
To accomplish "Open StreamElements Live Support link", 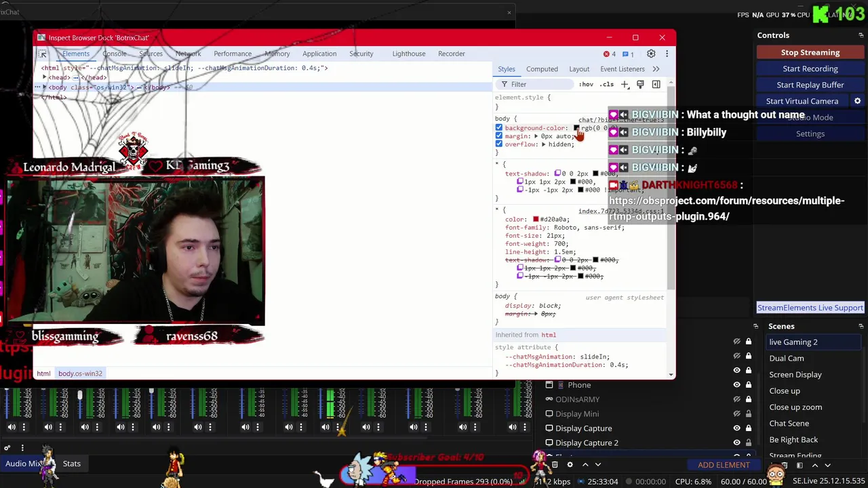I will pyautogui.click(x=810, y=308).
